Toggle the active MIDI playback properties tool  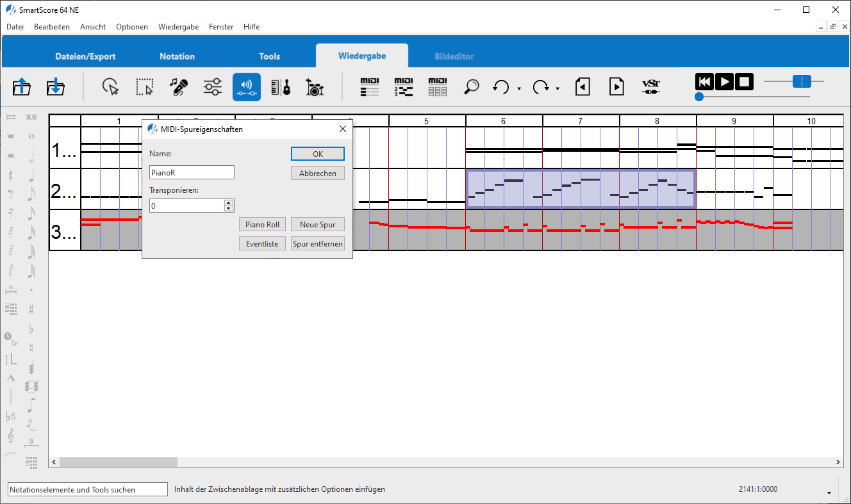tap(247, 86)
